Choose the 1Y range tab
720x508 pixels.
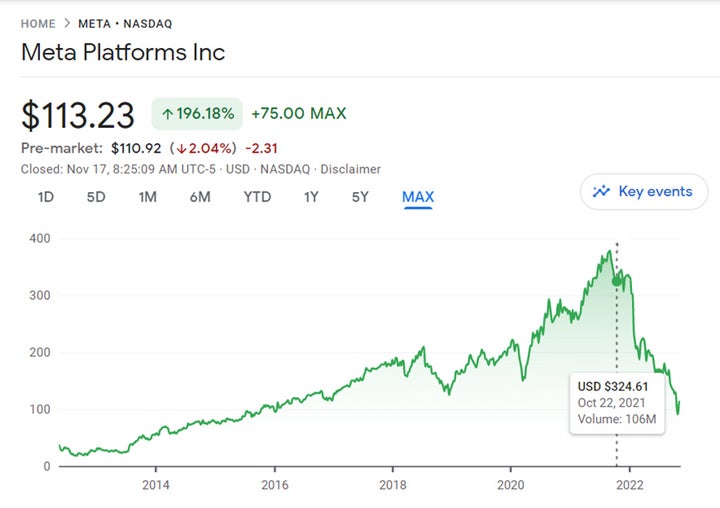click(311, 197)
